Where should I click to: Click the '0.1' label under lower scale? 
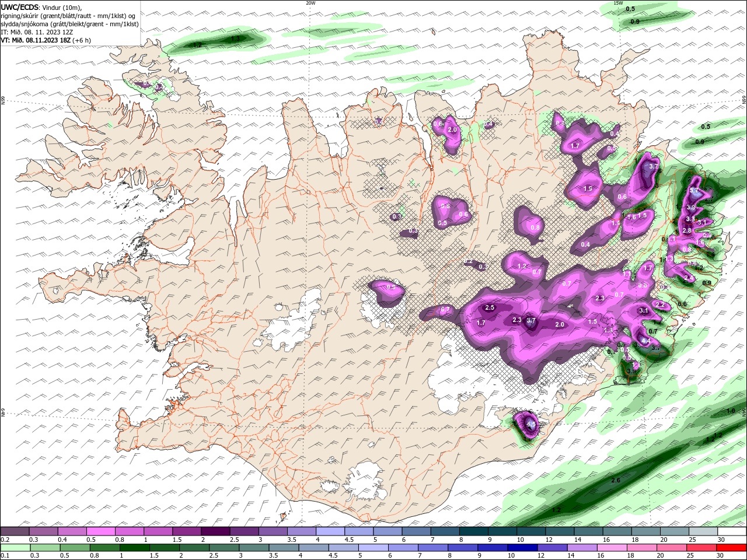(x=5, y=556)
